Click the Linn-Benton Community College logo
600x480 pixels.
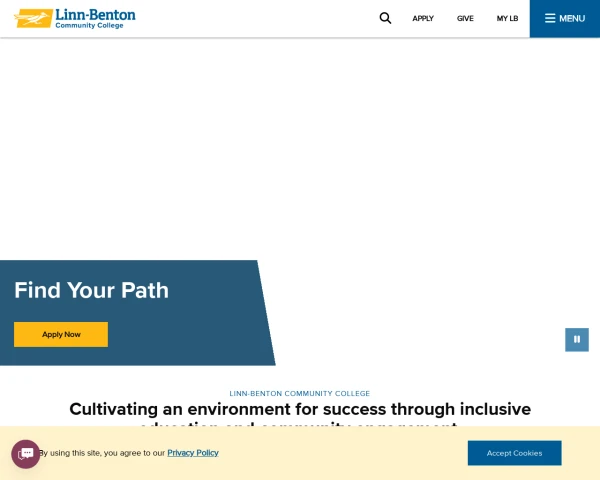[75, 18]
